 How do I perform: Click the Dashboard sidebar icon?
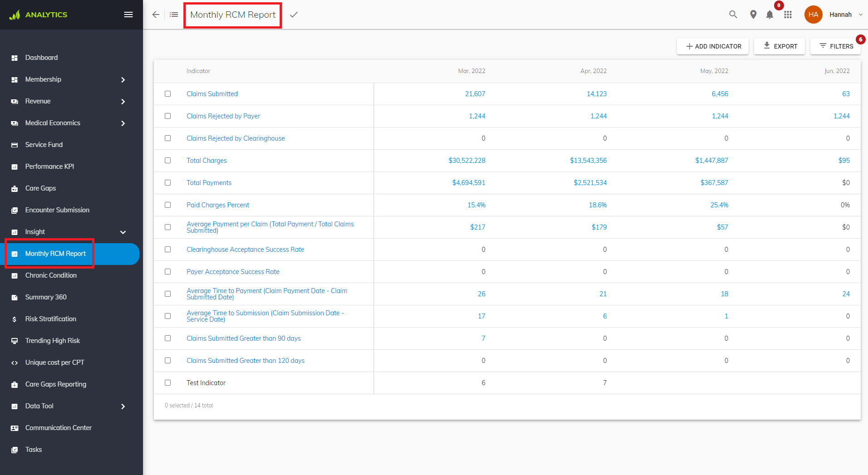tap(15, 58)
